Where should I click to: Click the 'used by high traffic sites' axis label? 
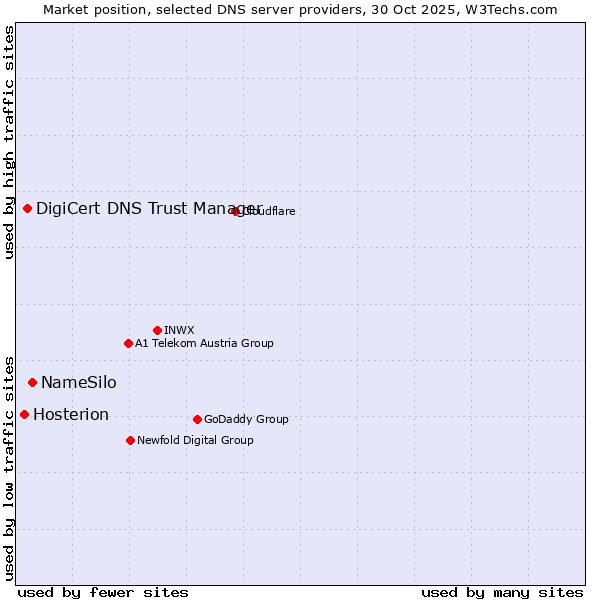pyautogui.click(x=9, y=142)
